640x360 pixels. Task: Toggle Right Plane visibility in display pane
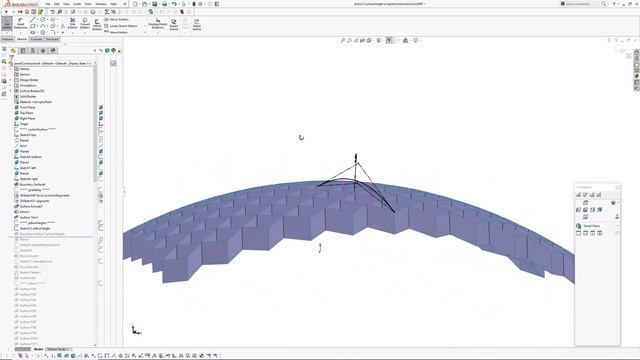pos(101,118)
